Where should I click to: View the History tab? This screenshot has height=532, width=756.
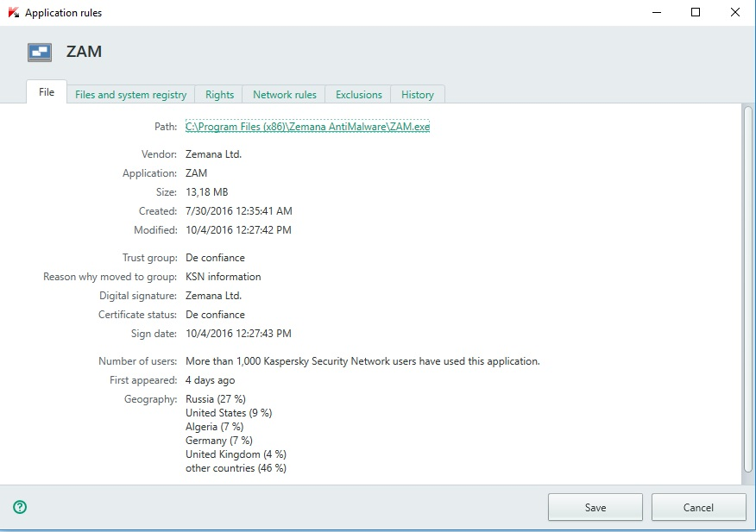coord(418,95)
